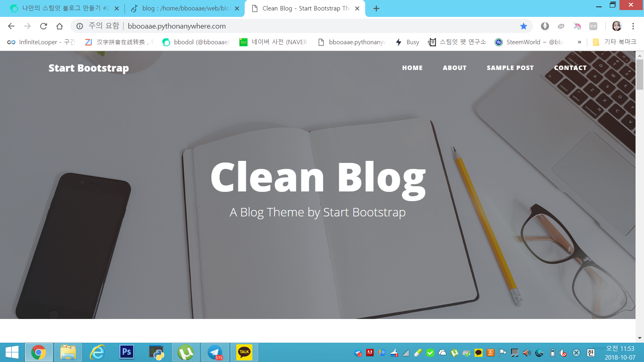Open the 기타 북마크 folder
This screenshot has height=362, width=644.
(614, 42)
